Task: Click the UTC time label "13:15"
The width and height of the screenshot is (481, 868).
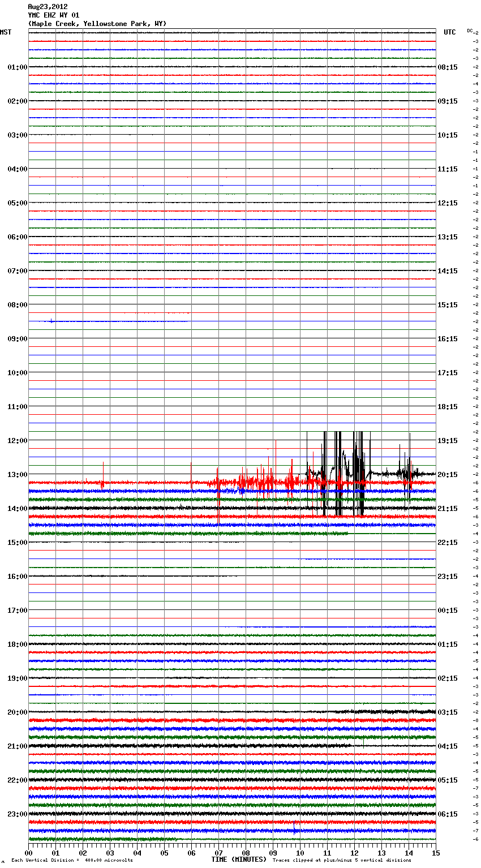Action: point(448,237)
